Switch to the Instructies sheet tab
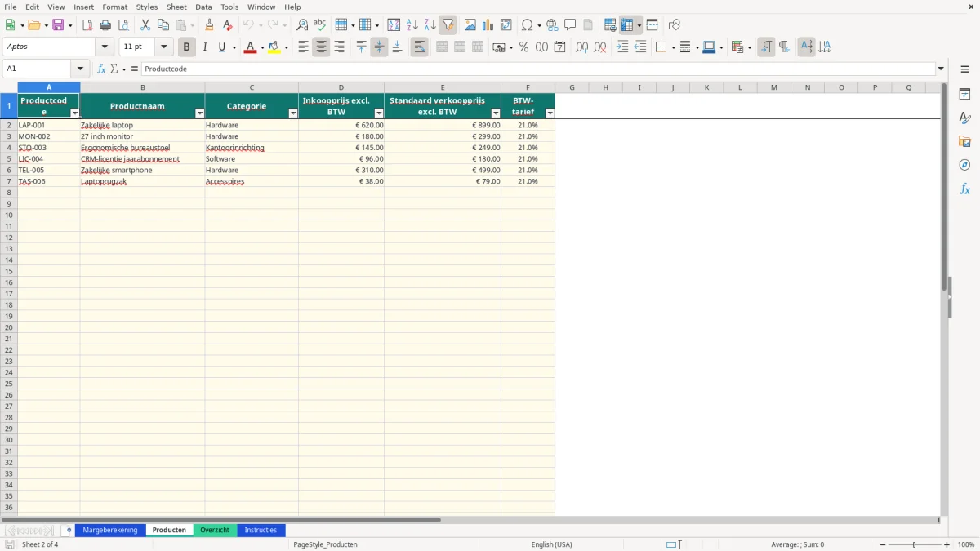Image resolution: width=980 pixels, height=551 pixels. pos(261,531)
